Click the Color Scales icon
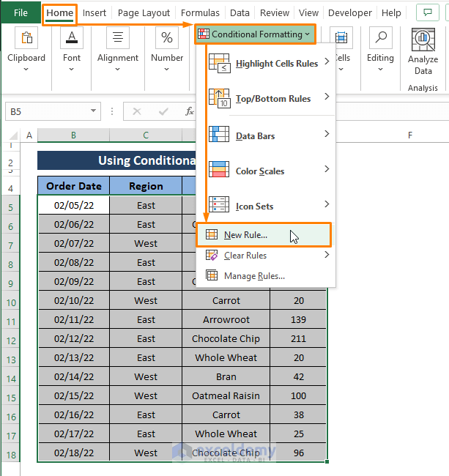This screenshot has width=449, height=476. click(219, 169)
